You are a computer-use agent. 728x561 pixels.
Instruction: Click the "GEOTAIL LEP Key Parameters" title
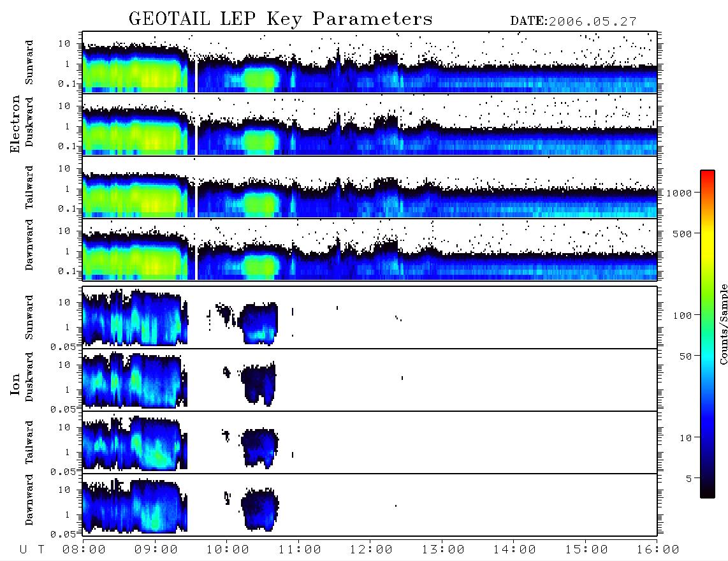[280, 19]
